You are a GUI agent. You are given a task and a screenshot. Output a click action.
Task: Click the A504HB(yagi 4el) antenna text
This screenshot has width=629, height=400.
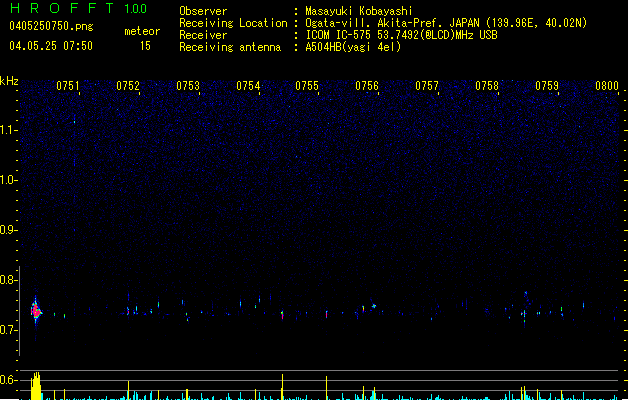353,47
